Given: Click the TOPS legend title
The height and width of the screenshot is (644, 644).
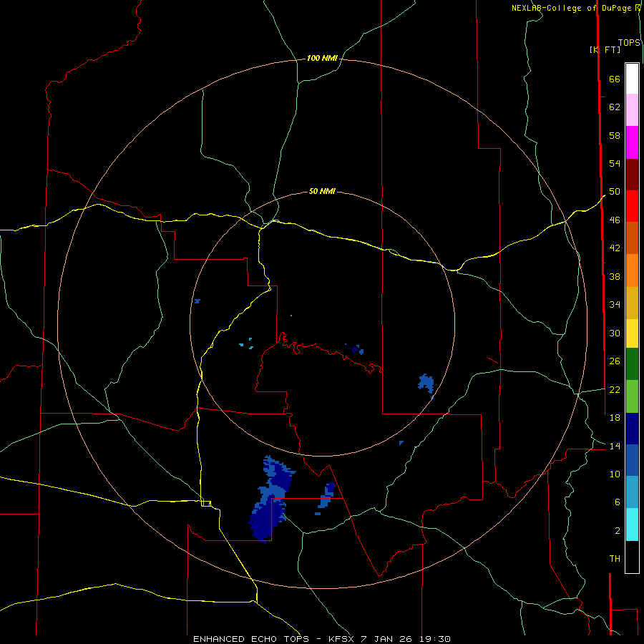Looking at the screenshot, I should point(629,42).
